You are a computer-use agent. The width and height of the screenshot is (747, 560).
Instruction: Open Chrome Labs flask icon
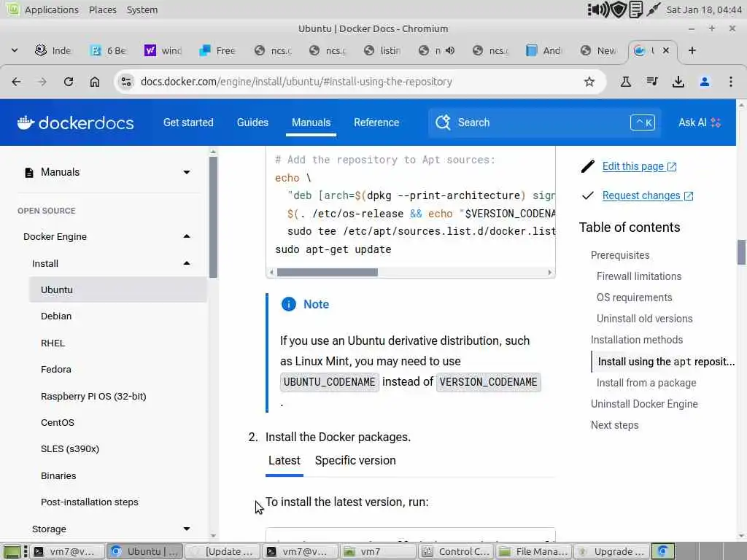[x=625, y=82]
